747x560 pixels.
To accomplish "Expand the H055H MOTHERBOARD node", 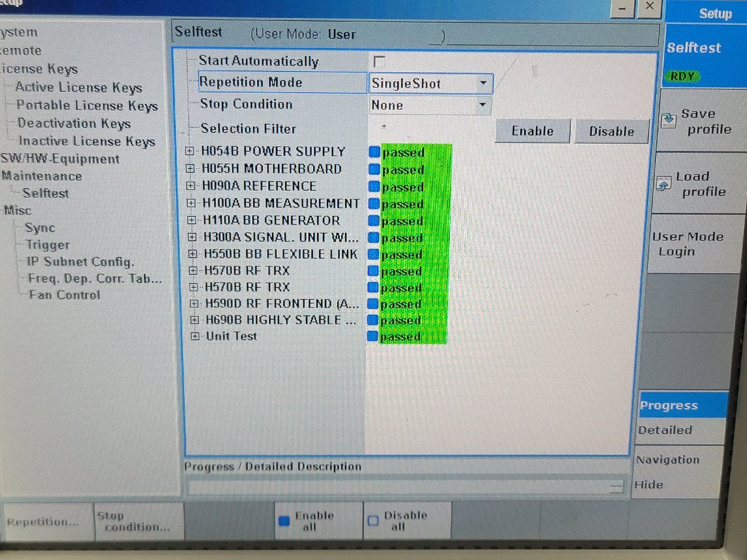I will [191, 169].
